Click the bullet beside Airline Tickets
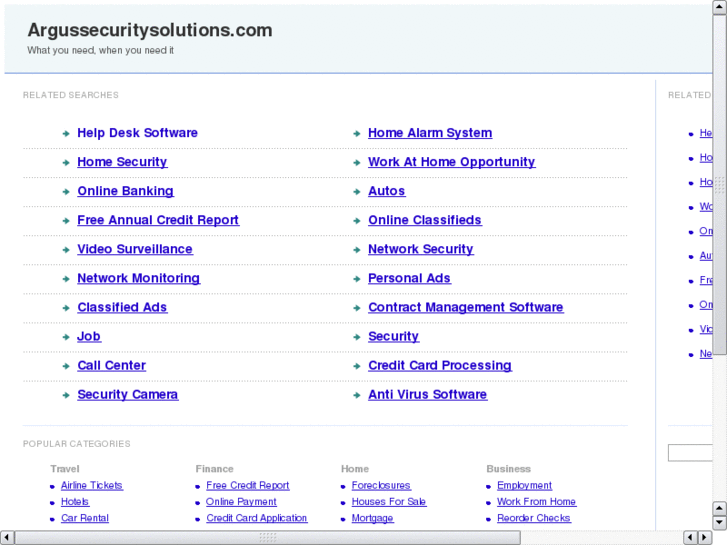The image size is (727, 545). [52, 486]
